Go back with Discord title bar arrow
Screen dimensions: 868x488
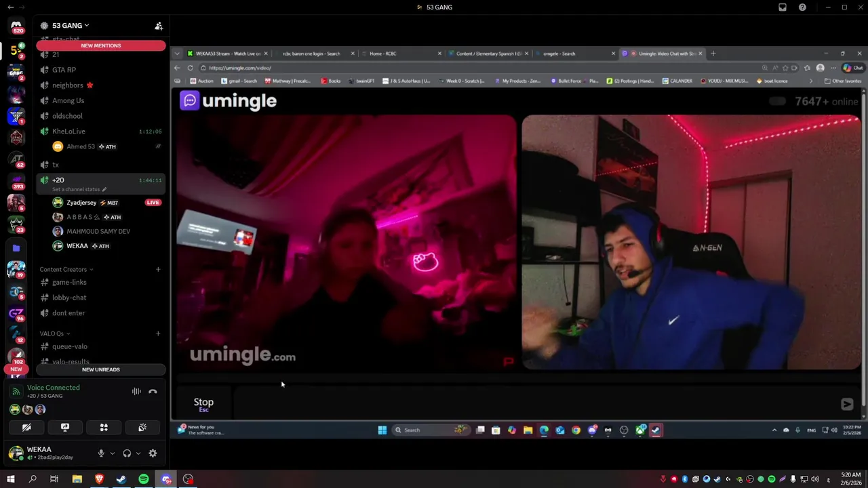coord(10,7)
